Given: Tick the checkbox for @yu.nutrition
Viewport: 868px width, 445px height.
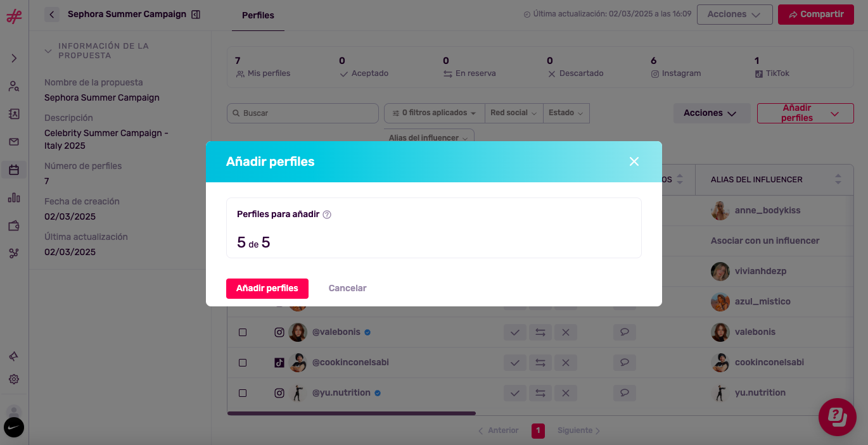Looking at the screenshot, I should pos(243,393).
